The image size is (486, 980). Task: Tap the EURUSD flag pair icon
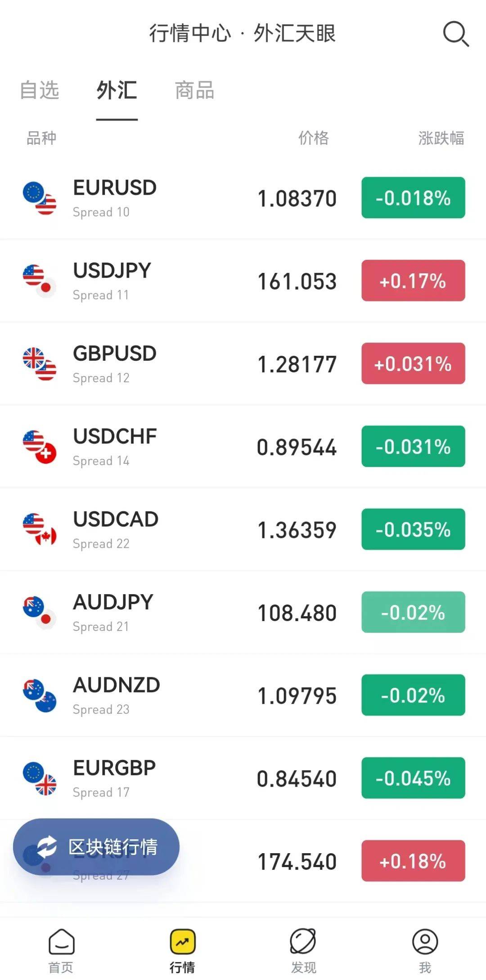[40, 198]
